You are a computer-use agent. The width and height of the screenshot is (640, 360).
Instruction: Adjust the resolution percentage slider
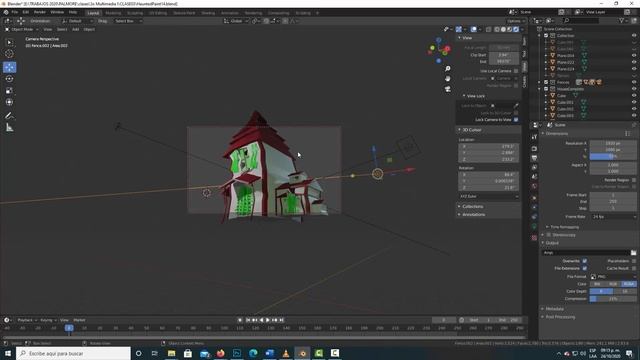(613, 157)
